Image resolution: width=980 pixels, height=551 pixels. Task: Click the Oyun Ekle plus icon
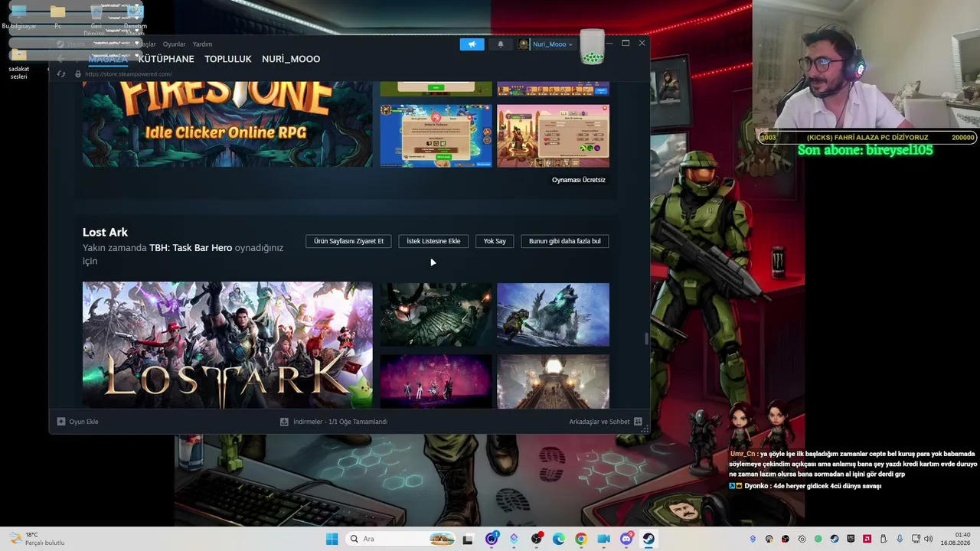pos(61,422)
